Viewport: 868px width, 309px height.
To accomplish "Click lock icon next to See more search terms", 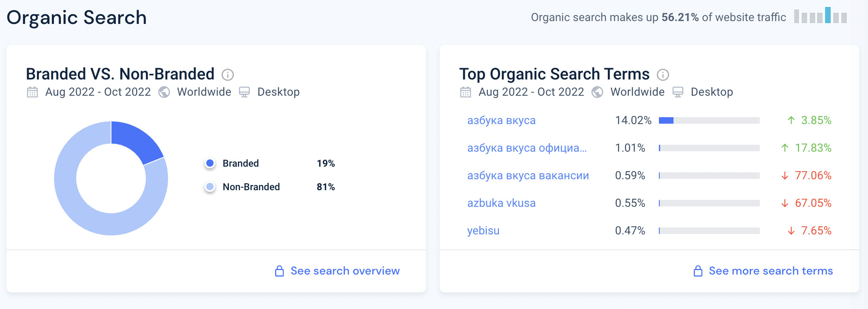I will [698, 271].
